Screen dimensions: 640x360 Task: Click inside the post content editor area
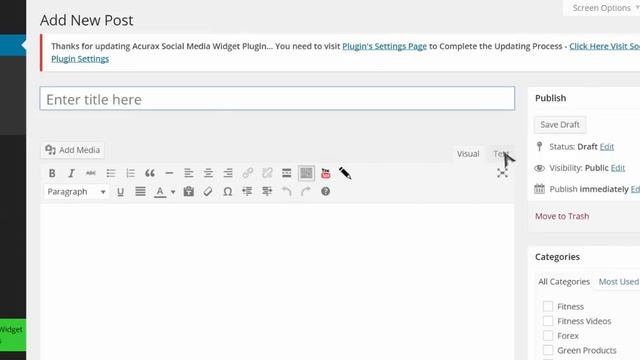(x=277, y=282)
